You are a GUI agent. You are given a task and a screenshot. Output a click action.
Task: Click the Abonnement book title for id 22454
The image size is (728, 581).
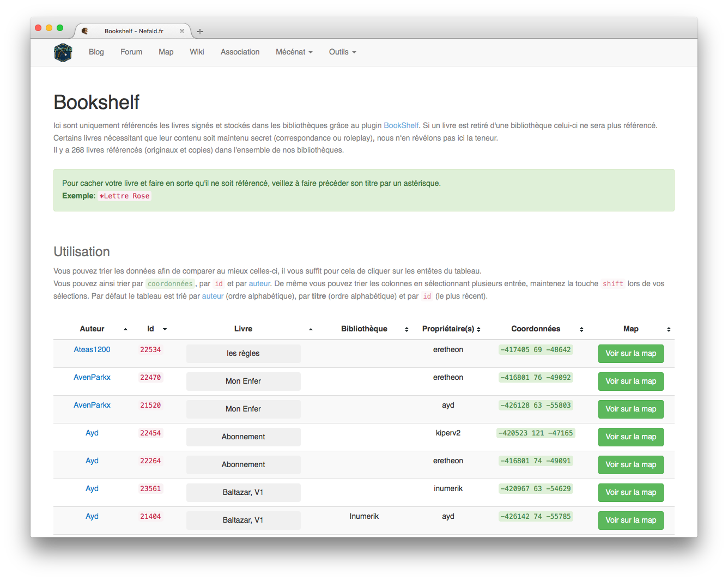pos(243,437)
